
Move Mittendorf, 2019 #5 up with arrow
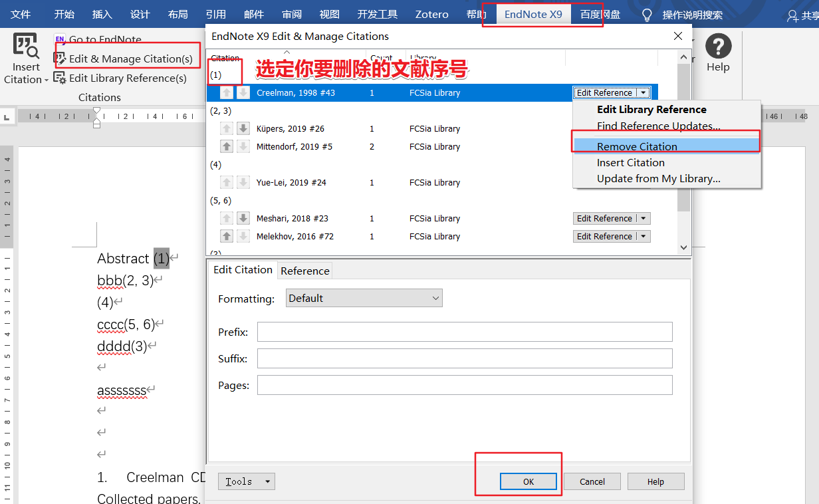coord(227,146)
